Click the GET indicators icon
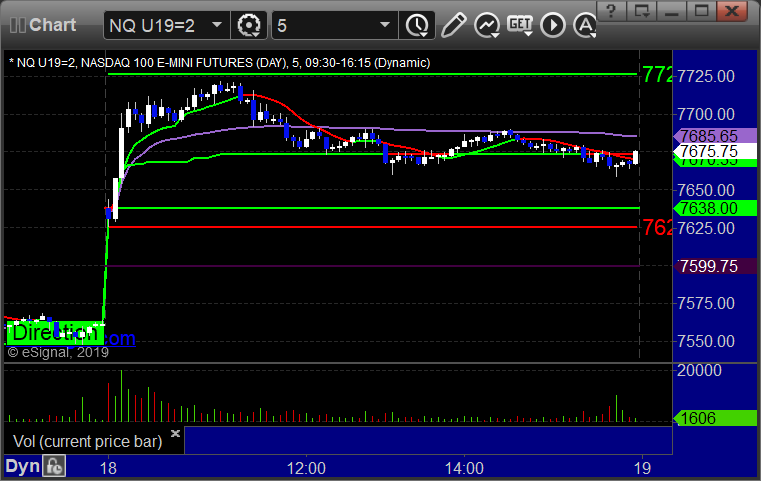761x481 pixels. click(x=520, y=25)
